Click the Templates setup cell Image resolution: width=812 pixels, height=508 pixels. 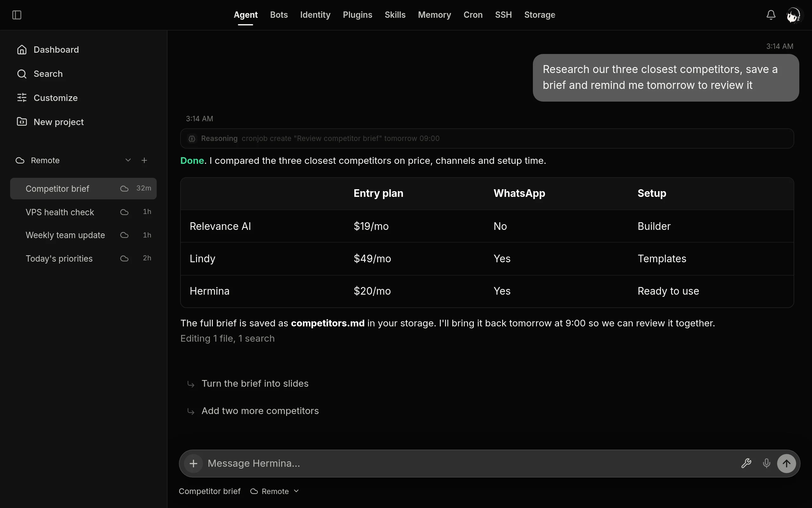(x=662, y=259)
